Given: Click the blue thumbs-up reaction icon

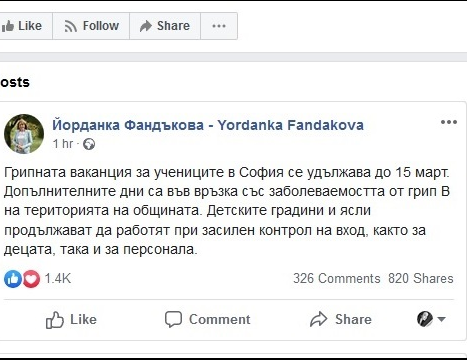Looking at the screenshot, I should point(13,279).
